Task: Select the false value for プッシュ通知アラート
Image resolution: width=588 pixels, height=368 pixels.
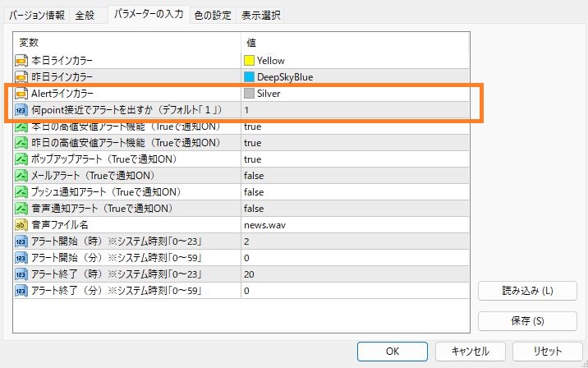Action: tap(254, 192)
